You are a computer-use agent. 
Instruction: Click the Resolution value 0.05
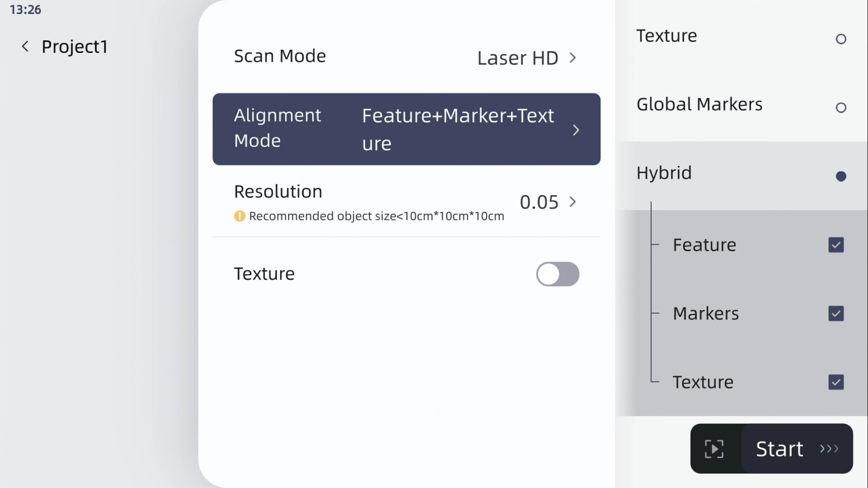539,202
